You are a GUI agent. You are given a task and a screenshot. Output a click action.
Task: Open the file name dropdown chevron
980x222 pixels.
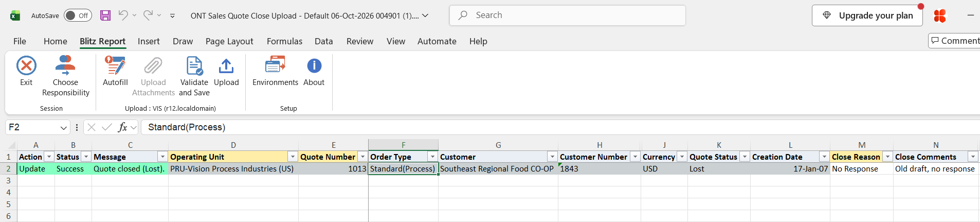(x=425, y=15)
